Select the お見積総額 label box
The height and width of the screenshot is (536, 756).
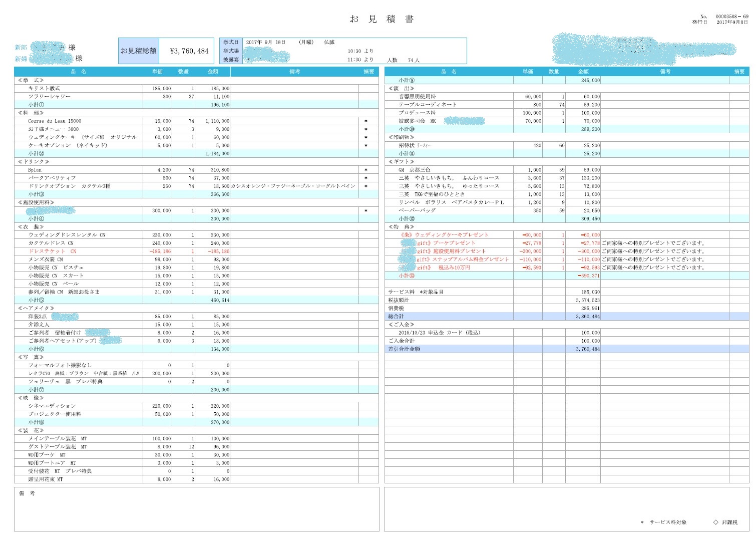[x=139, y=51]
